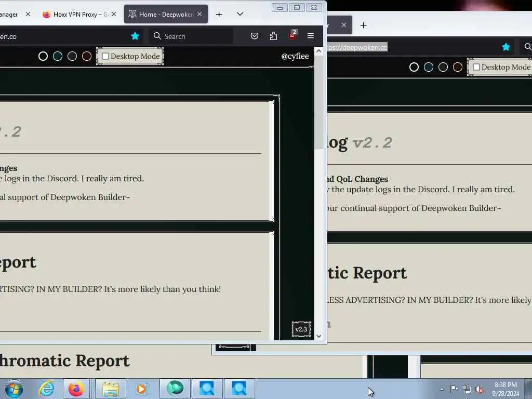Select the white theme circle in right window

(414, 67)
